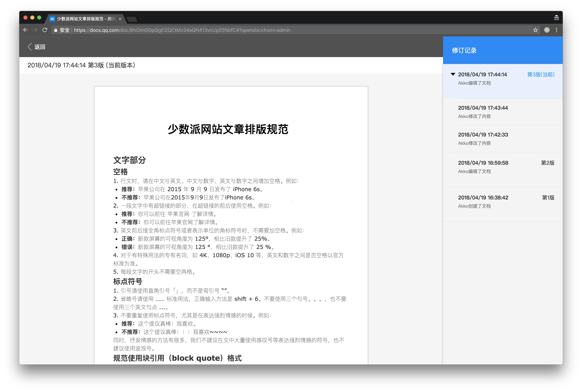Click the green profile circle icon
The width and height of the screenshot is (582, 392).
click(x=547, y=30)
